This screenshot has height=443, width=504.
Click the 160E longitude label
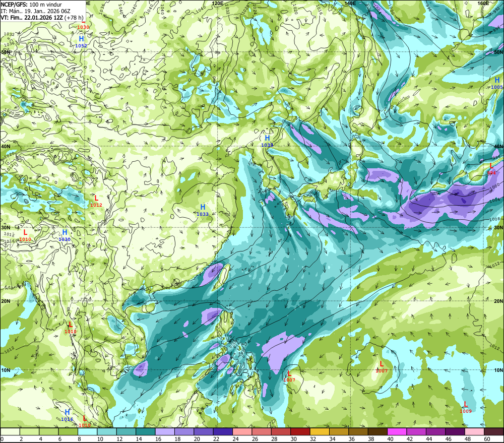483,3
